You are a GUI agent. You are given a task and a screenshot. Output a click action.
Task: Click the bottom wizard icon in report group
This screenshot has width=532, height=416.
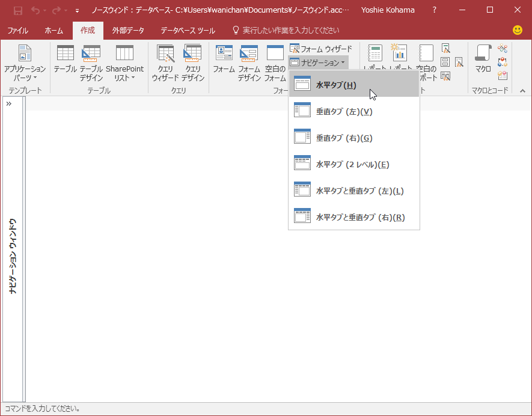445,76
